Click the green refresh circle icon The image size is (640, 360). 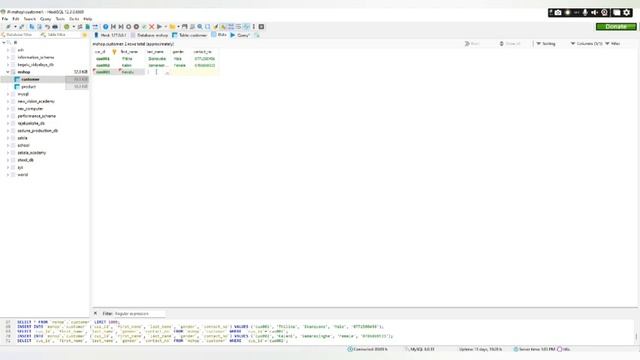coord(67,27)
